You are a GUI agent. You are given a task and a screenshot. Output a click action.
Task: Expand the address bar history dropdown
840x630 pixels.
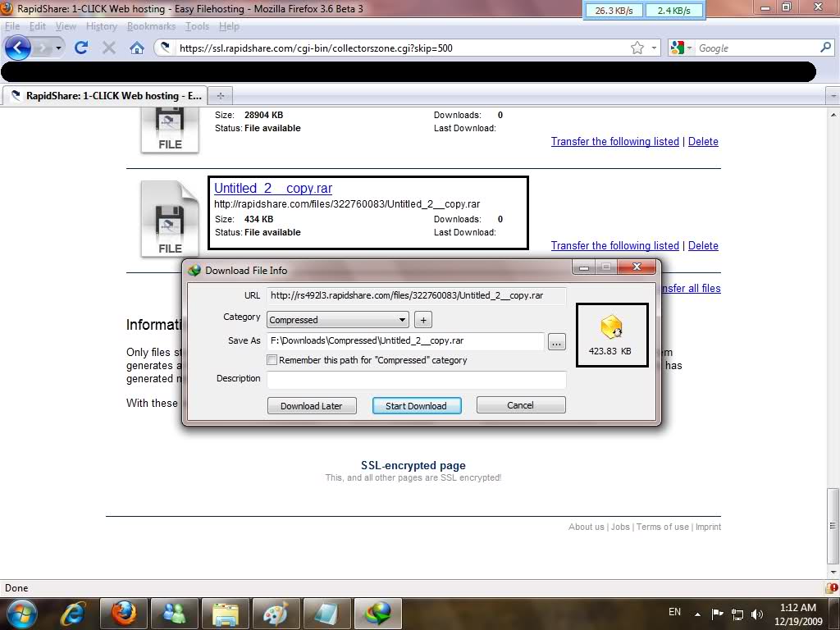pyautogui.click(x=654, y=48)
